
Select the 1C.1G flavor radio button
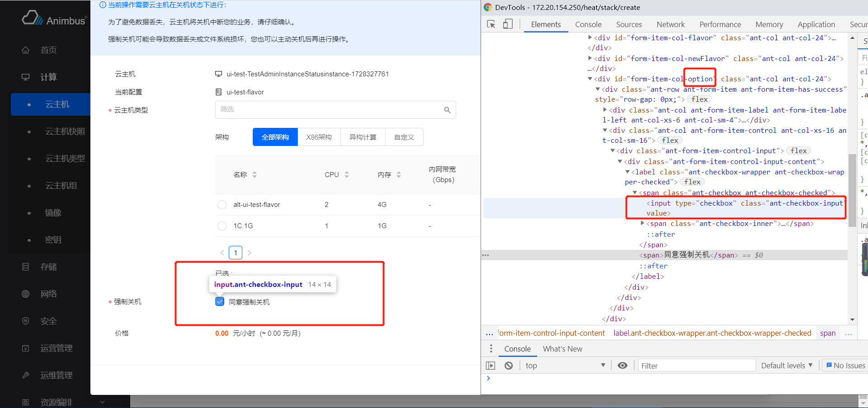coord(222,226)
